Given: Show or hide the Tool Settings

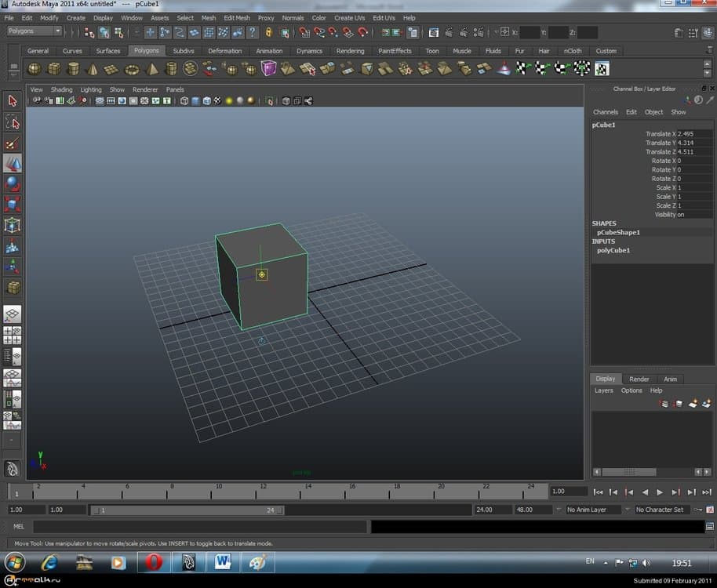Looking at the screenshot, I should click(693, 33).
